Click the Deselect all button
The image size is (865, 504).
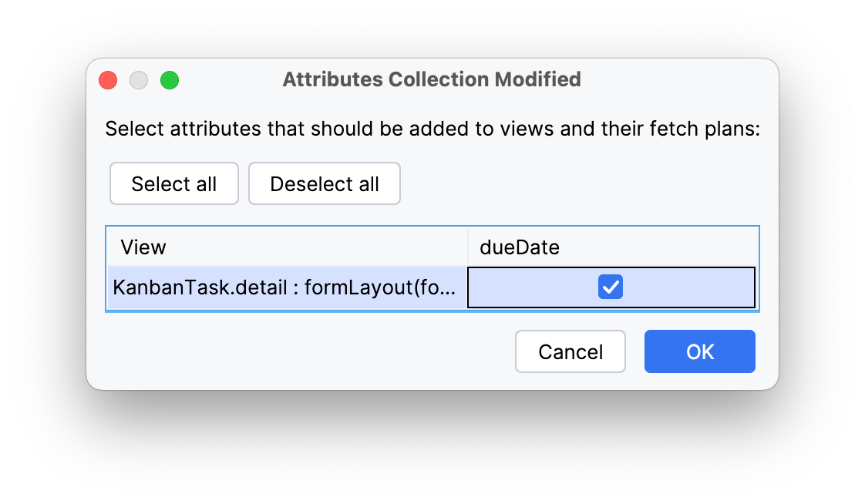coord(324,183)
